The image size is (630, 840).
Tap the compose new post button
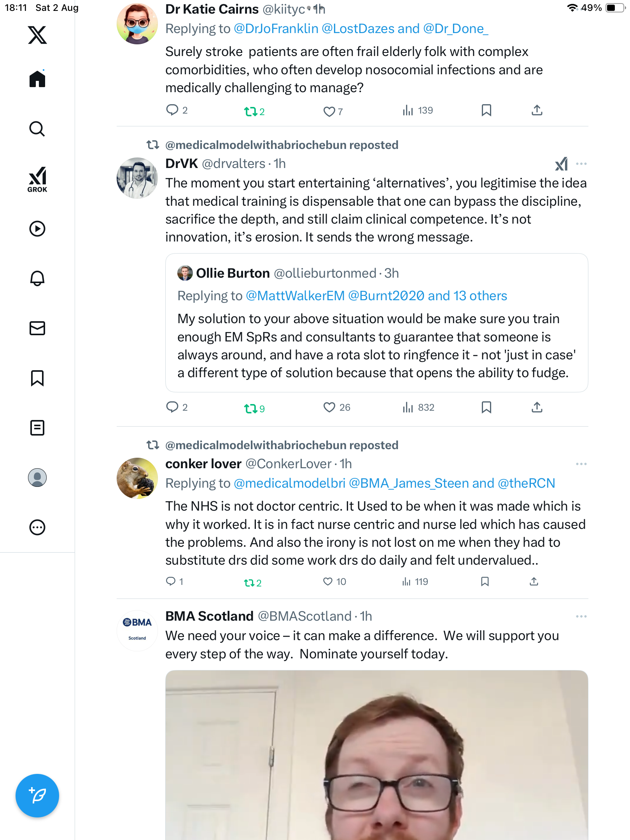(37, 795)
